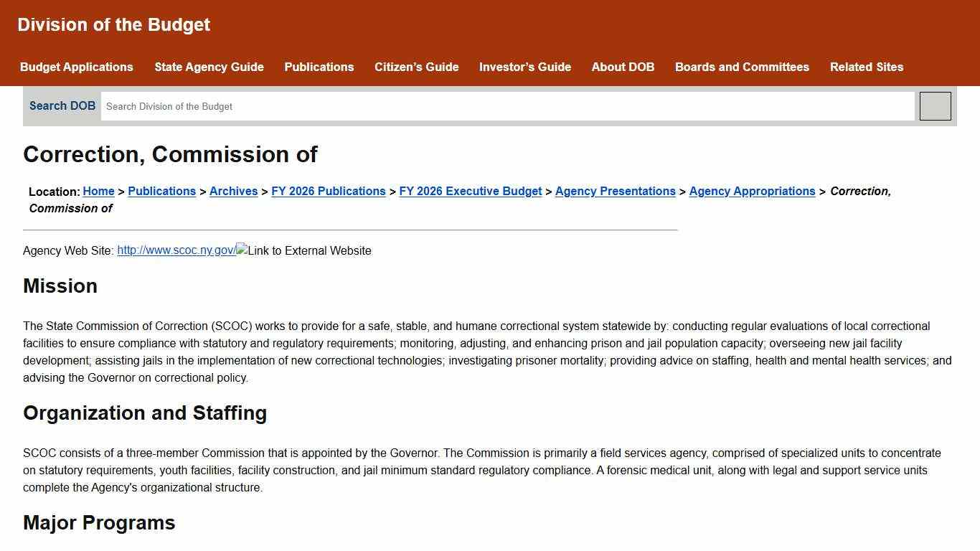This screenshot has height=551, width=980.
Task: Open the FY 2026 Executive Budget breadcrumb
Action: (470, 191)
